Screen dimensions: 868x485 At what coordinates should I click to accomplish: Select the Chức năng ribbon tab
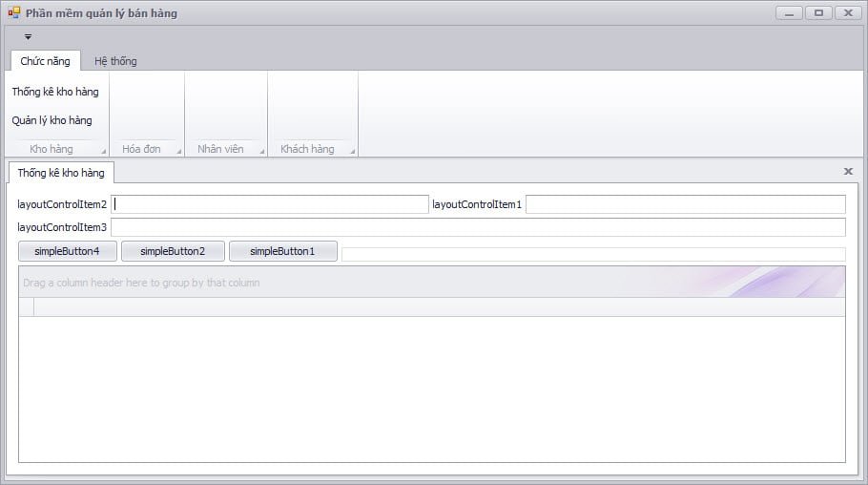click(45, 61)
